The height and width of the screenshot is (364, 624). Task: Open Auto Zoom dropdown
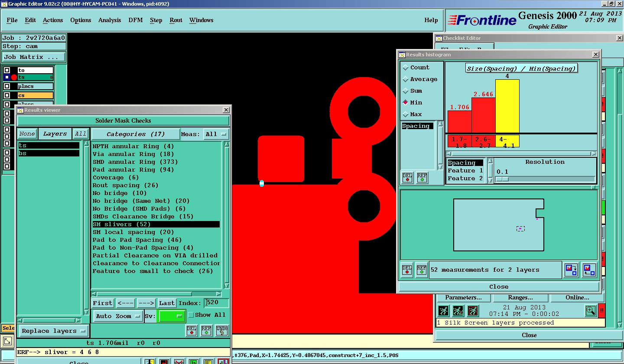click(118, 316)
